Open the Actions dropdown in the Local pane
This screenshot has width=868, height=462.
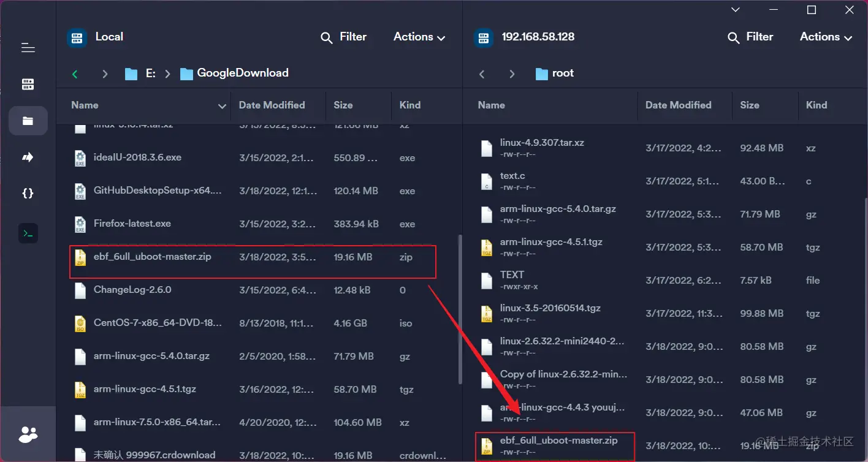point(419,37)
